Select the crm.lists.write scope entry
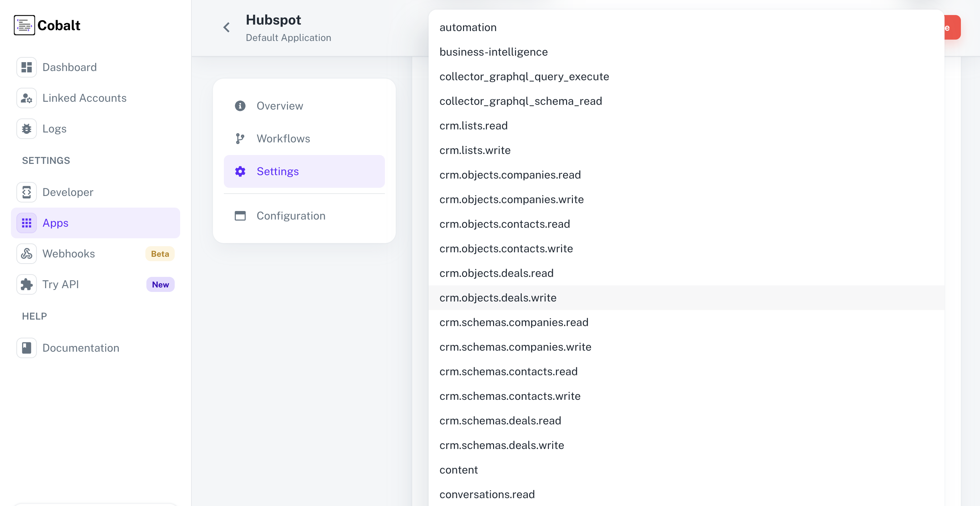The width and height of the screenshot is (980, 506). tap(475, 150)
